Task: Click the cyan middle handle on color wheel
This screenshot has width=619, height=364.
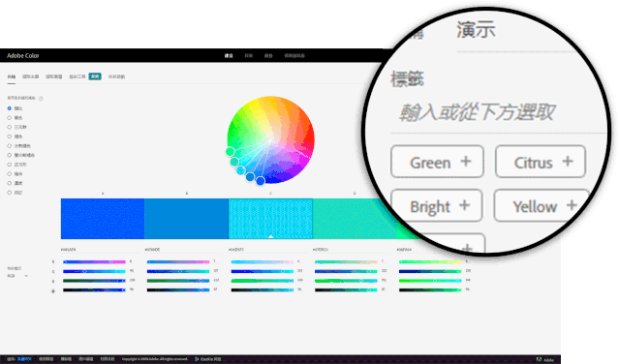Action: click(x=241, y=170)
